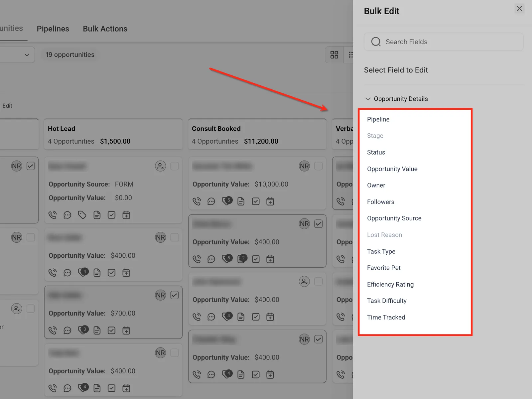Add appointment on the $0.00 opportunity card
Image resolution: width=532 pixels, height=399 pixels.
click(126, 215)
